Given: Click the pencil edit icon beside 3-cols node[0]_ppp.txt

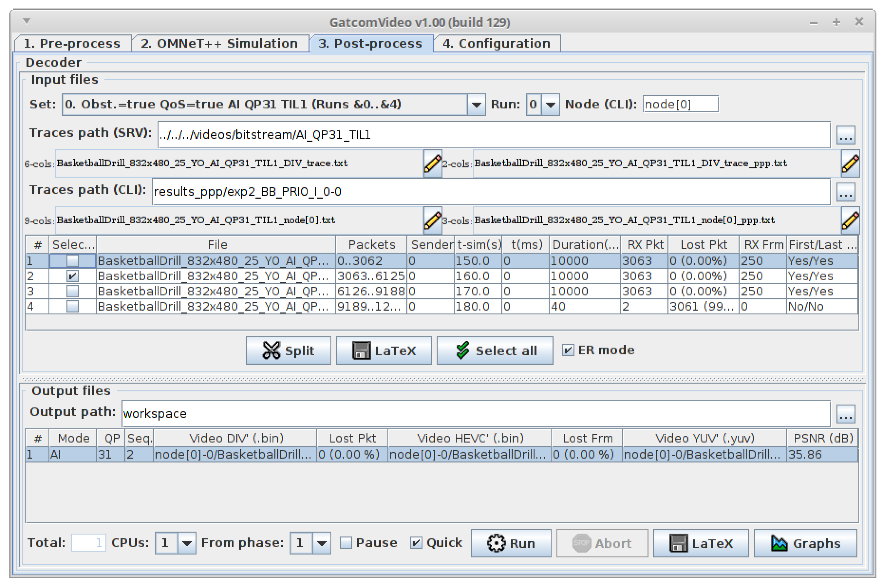Looking at the screenshot, I should click(850, 220).
